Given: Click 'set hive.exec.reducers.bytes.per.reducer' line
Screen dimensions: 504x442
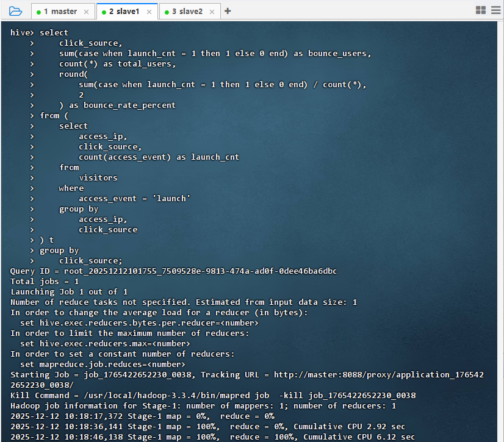Looking at the screenshot, I should click(x=139, y=323).
